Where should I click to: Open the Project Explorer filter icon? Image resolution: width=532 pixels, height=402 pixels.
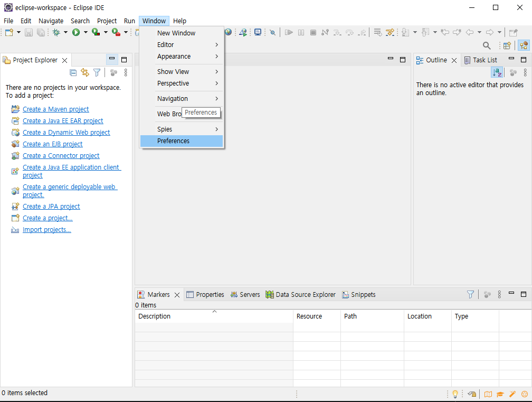coord(97,72)
